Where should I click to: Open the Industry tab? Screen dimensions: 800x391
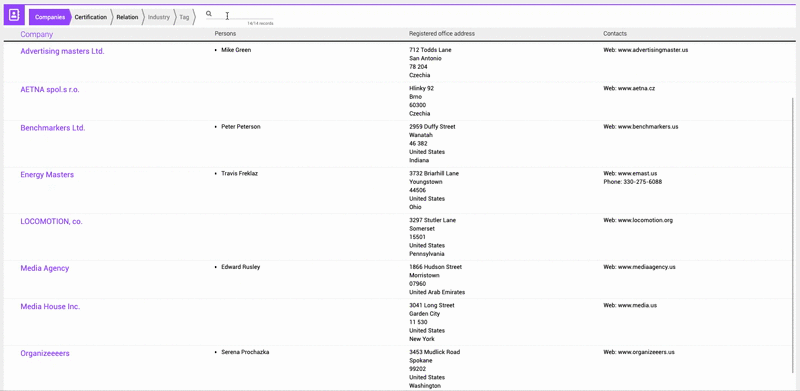tap(159, 17)
